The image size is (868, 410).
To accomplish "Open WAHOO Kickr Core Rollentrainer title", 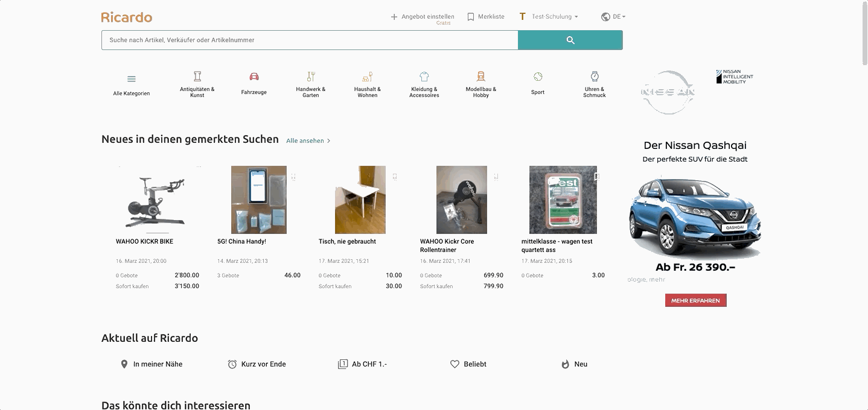I will pyautogui.click(x=447, y=245).
